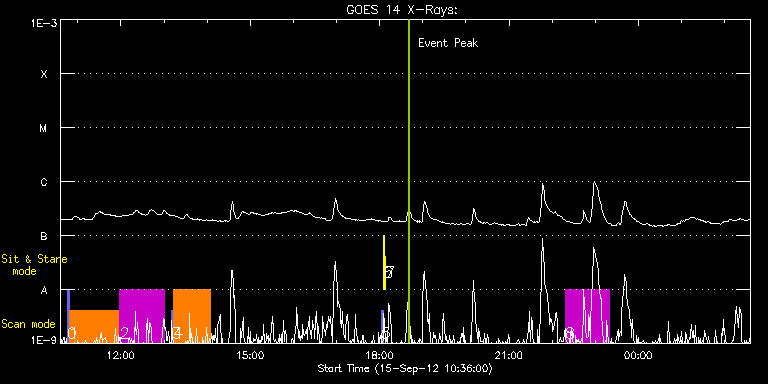768x384 pixels.
Task: Click the M flare class axis label
Action: 44,128
